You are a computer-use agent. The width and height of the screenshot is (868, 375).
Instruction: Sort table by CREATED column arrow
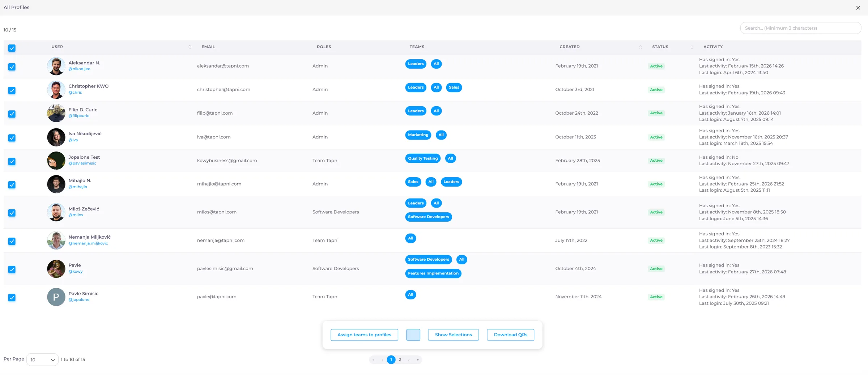coord(640,47)
